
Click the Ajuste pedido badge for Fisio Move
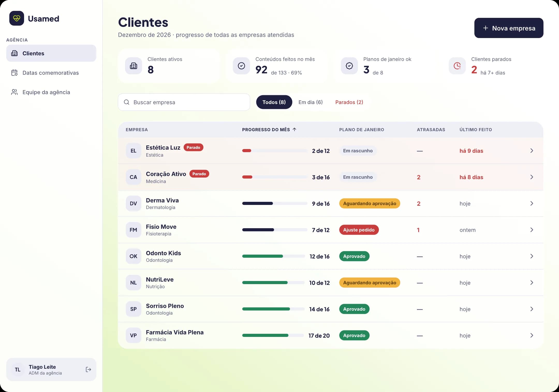tap(359, 230)
